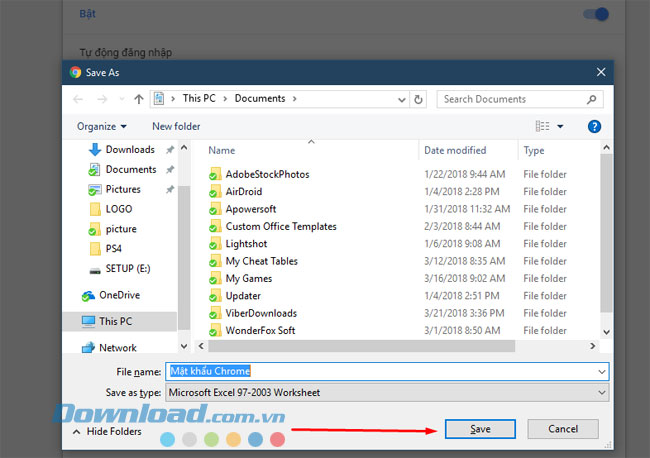650x458 pixels.
Task: Create a New folder
Action: (176, 126)
